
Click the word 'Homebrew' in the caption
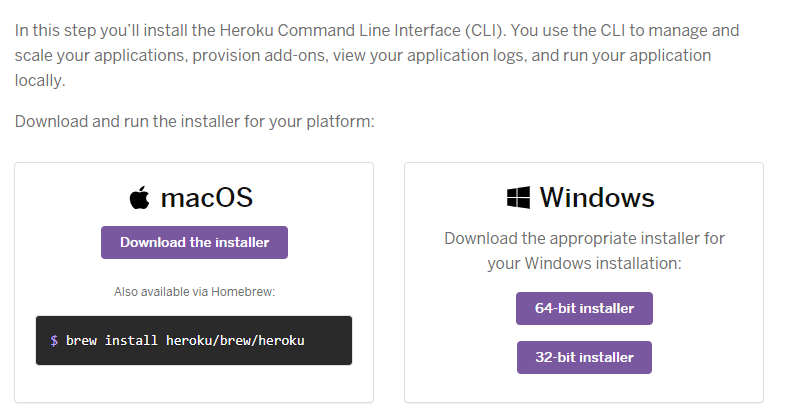243,292
